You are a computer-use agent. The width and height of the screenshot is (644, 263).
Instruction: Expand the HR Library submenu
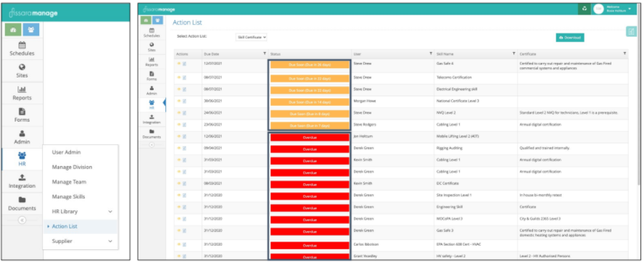tap(110, 212)
